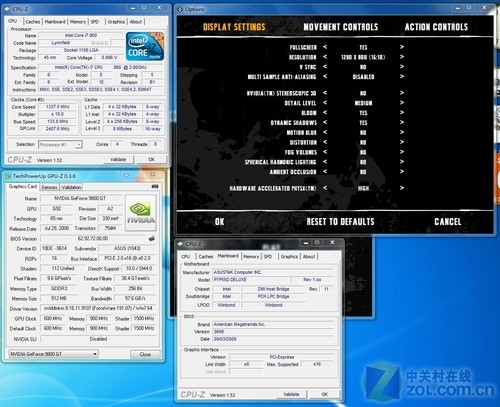Switch to Validation tab in GPU-Z
The height and width of the screenshot is (407, 500).
tap(71, 187)
